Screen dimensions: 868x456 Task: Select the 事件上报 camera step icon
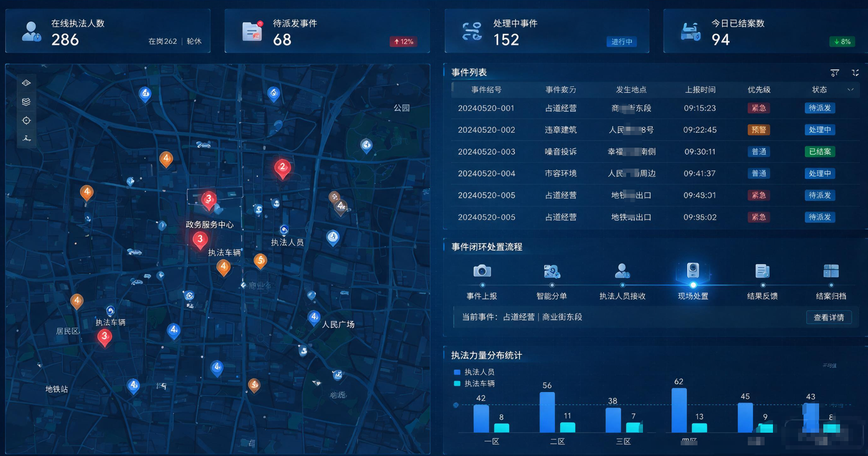(x=482, y=271)
